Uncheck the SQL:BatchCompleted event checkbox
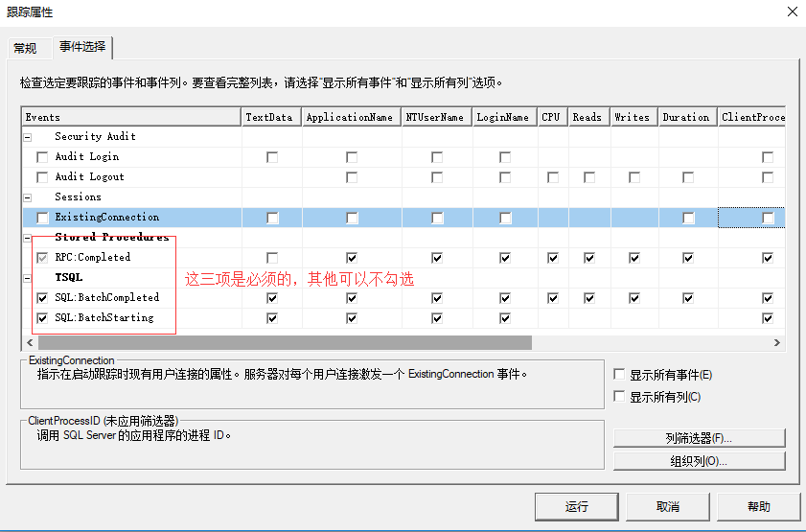This screenshot has width=806, height=532. 42,298
